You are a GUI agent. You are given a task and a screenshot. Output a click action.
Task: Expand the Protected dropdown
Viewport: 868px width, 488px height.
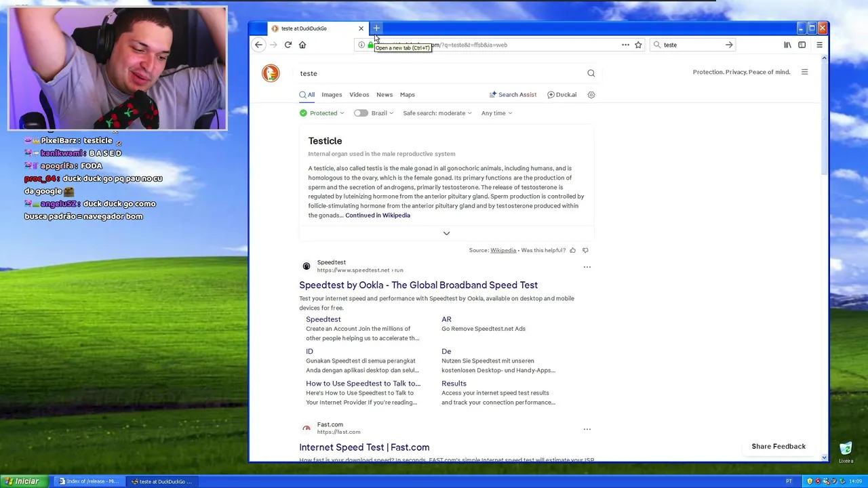click(x=322, y=113)
